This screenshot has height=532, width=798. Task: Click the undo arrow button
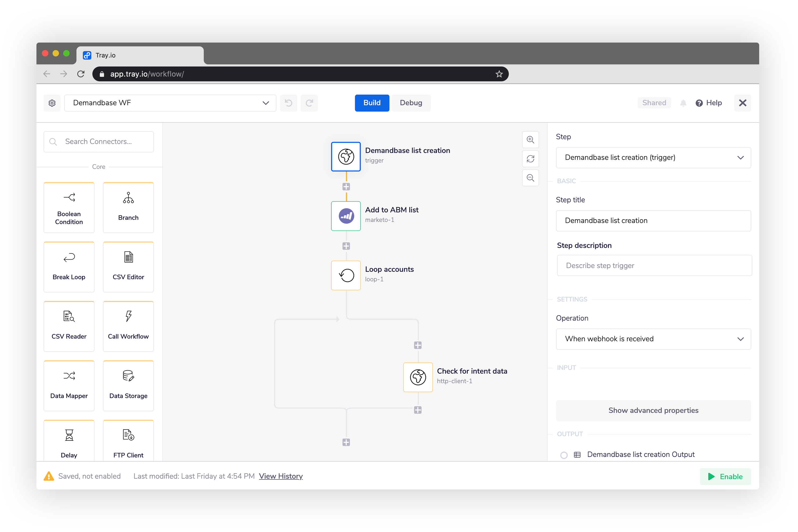coord(289,103)
